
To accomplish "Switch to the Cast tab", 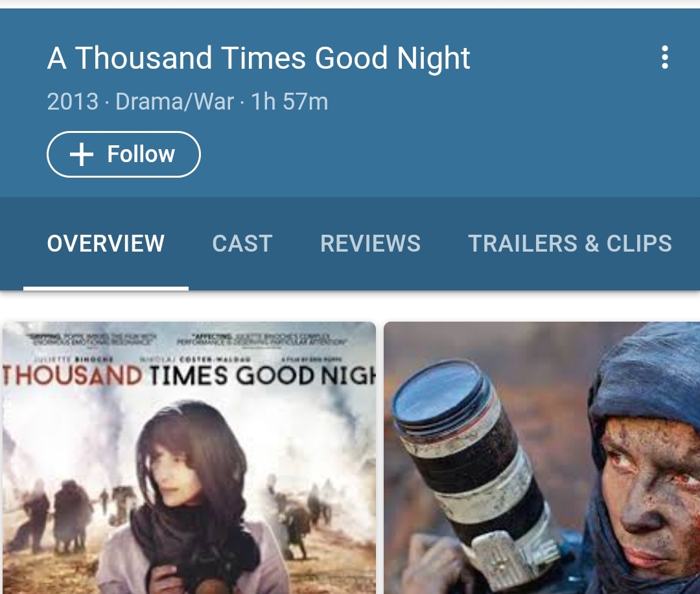I will 242,243.
